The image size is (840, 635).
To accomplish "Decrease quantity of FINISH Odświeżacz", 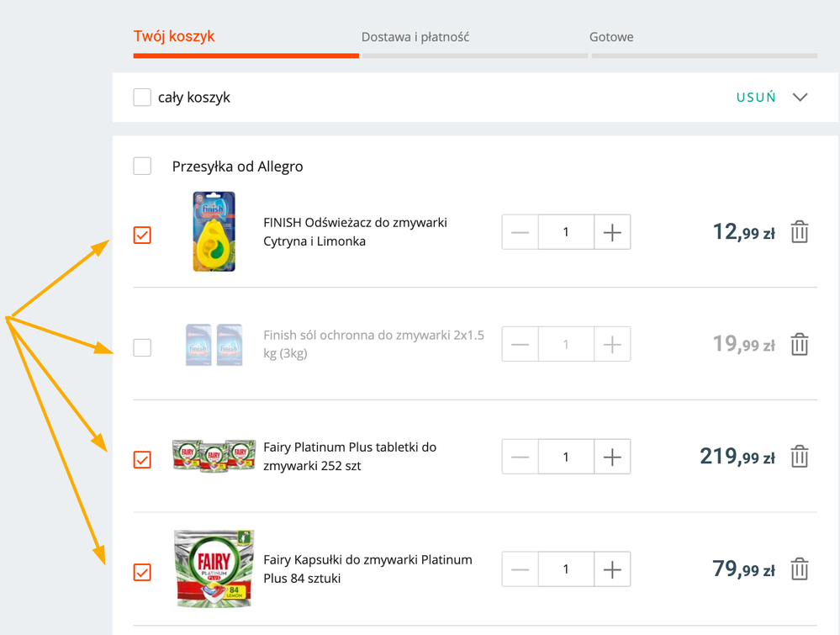I will 520,232.
